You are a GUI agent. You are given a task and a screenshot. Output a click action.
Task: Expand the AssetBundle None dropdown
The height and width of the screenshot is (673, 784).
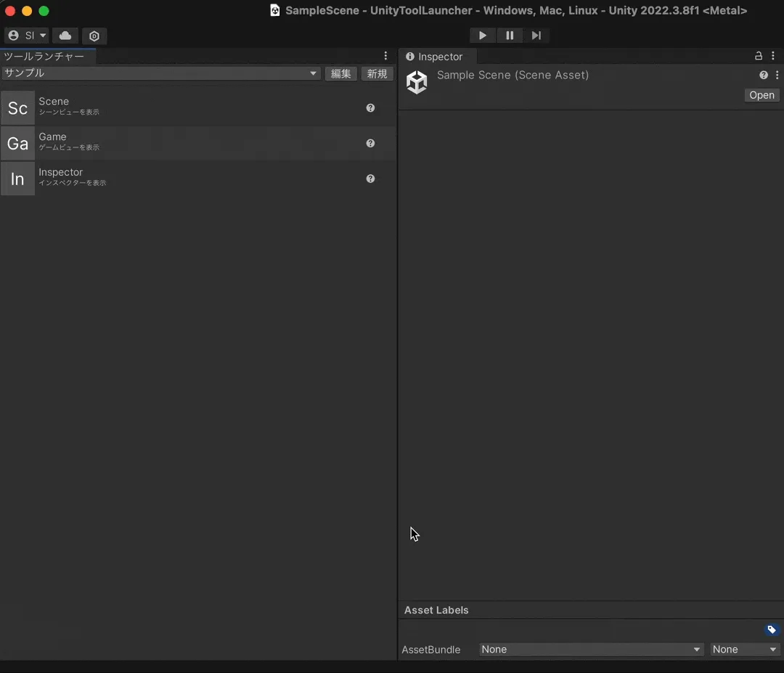tap(591, 649)
